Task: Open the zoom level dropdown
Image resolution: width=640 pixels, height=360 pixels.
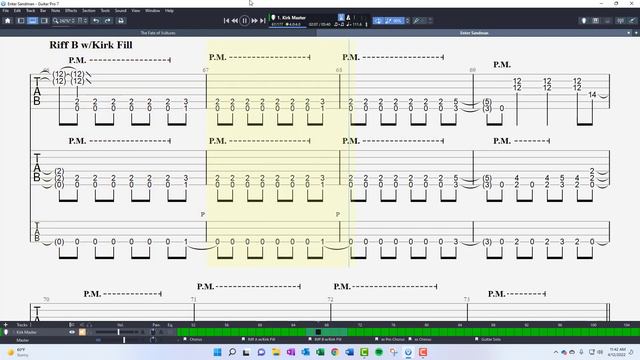Action: [x=64, y=21]
